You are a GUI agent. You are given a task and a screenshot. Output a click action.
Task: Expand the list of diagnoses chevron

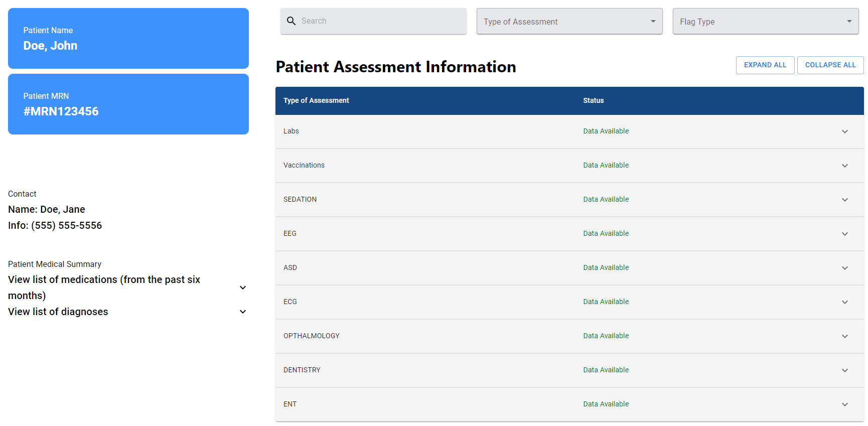[243, 312]
